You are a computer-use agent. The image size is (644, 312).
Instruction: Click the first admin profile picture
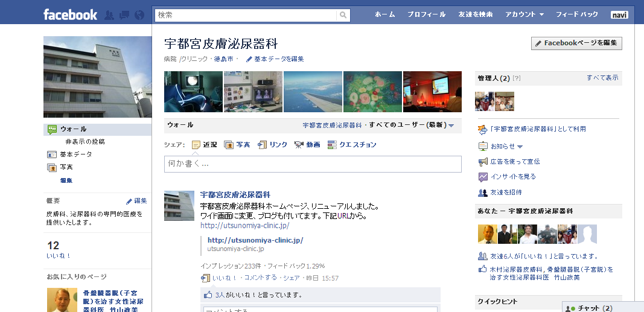click(x=484, y=101)
